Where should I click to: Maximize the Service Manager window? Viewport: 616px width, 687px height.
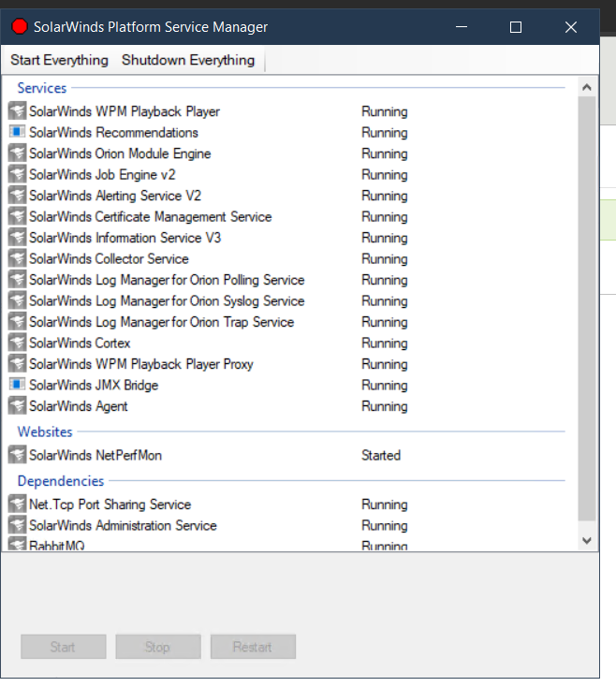click(x=516, y=27)
